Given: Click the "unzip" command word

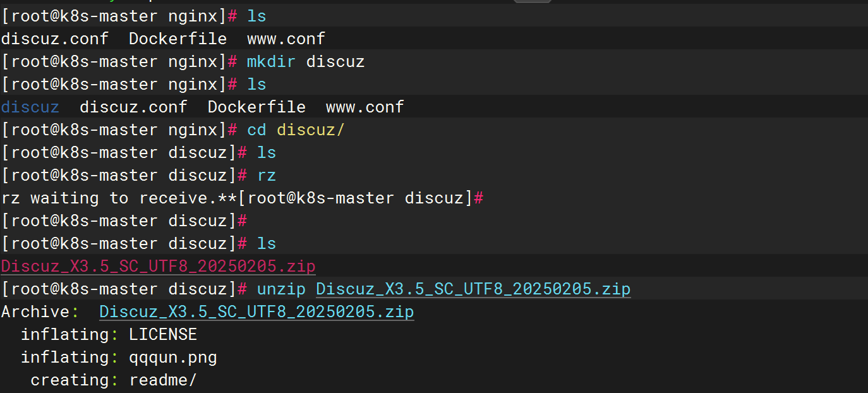Looking at the screenshot, I should [281, 289].
